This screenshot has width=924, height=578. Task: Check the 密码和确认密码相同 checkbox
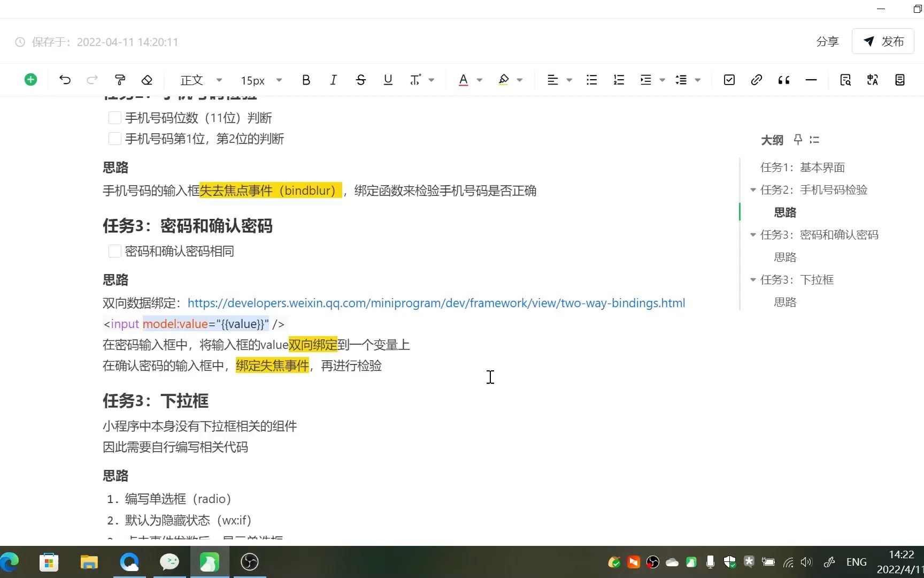pos(114,250)
